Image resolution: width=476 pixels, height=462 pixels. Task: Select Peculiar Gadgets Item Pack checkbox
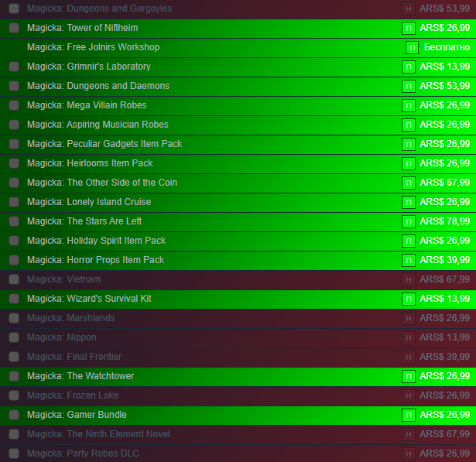(x=14, y=144)
